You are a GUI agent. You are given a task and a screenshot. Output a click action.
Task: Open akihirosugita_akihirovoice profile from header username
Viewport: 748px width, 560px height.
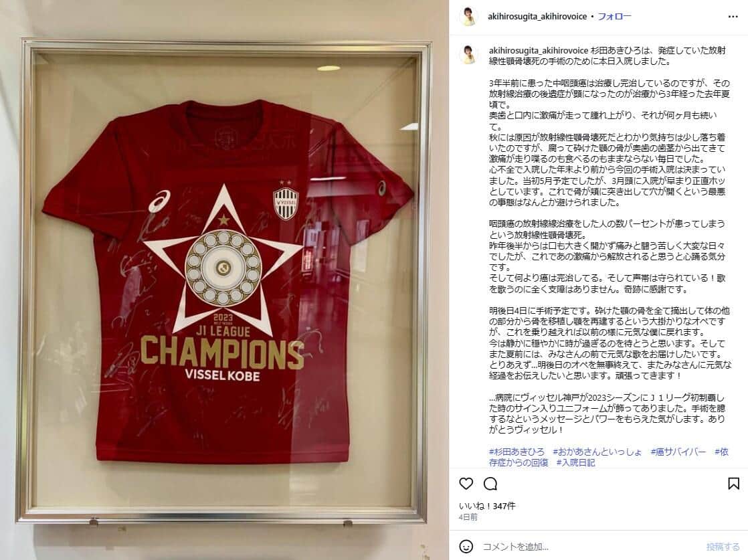(537, 17)
